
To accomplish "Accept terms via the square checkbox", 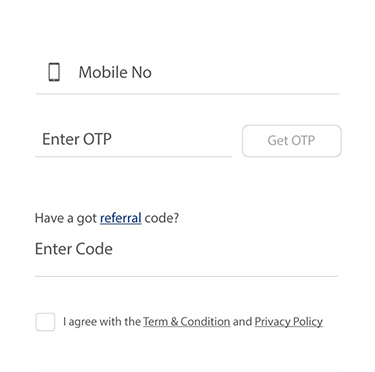I will click(45, 322).
